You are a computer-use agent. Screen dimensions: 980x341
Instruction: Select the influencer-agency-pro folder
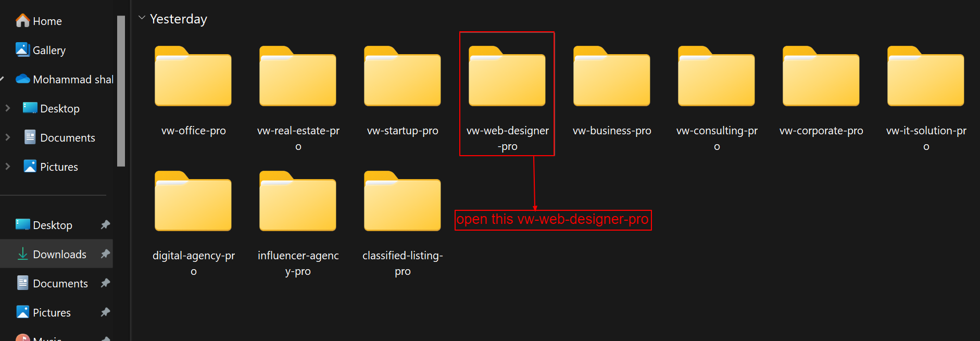pyautogui.click(x=298, y=203)
